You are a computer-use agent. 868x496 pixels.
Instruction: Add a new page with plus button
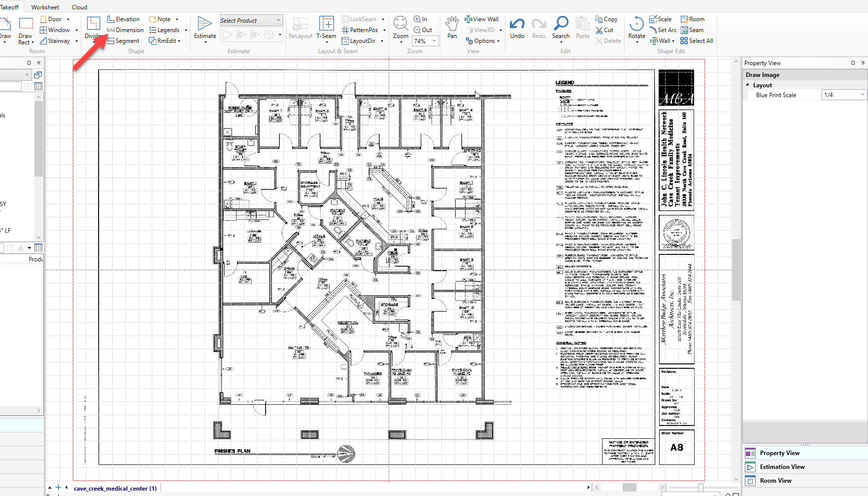coord(58,488)
